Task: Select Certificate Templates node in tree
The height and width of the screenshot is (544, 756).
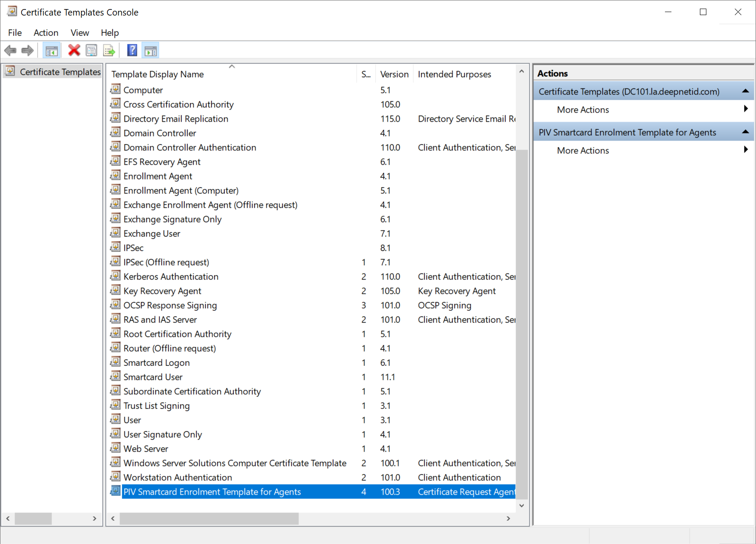Action: point(60,72)
